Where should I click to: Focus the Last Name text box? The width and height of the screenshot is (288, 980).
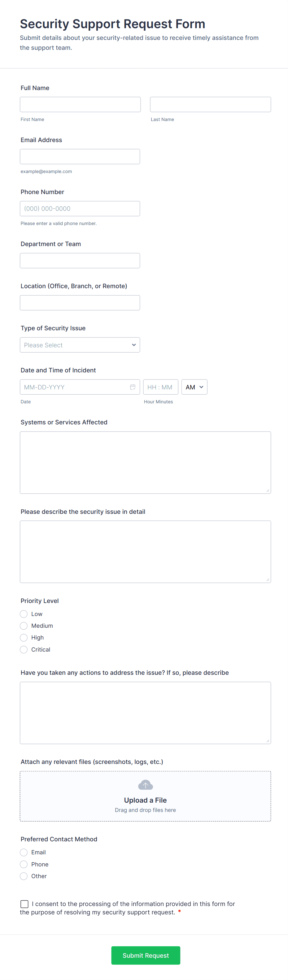click(210, 104)
